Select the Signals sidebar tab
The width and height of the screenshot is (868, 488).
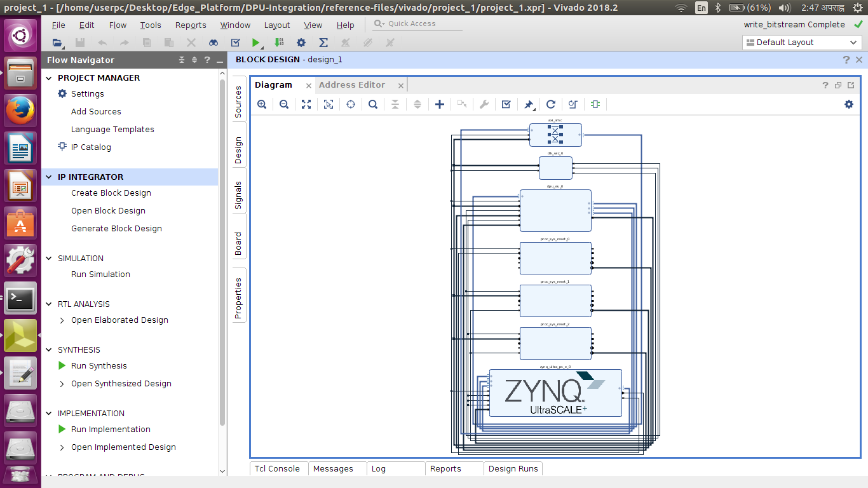click(238, 194)
